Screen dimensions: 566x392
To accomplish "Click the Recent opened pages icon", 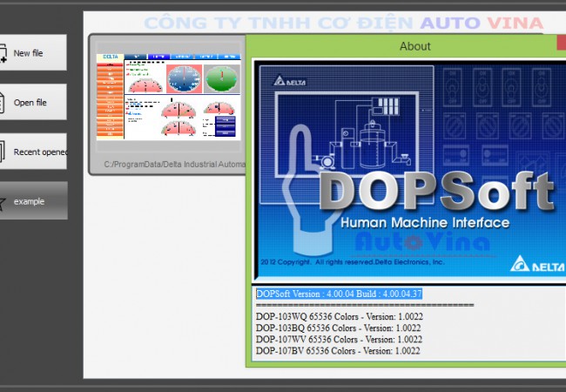I will pyautogui.click(x=2, y=152).
